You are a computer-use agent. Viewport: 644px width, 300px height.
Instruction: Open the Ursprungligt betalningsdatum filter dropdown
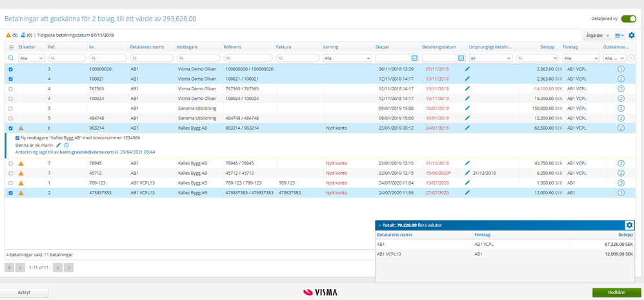[x=491, y=58]
